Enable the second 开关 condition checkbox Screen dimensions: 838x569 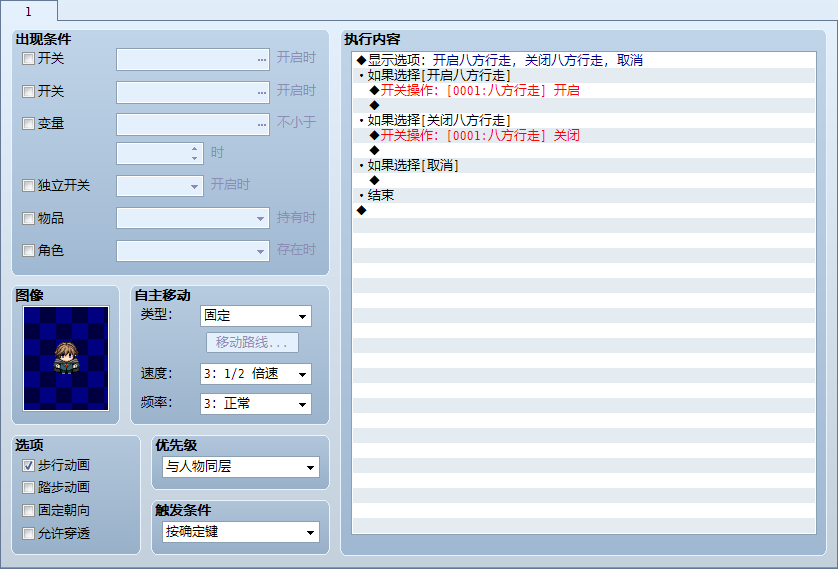(28, 91)
